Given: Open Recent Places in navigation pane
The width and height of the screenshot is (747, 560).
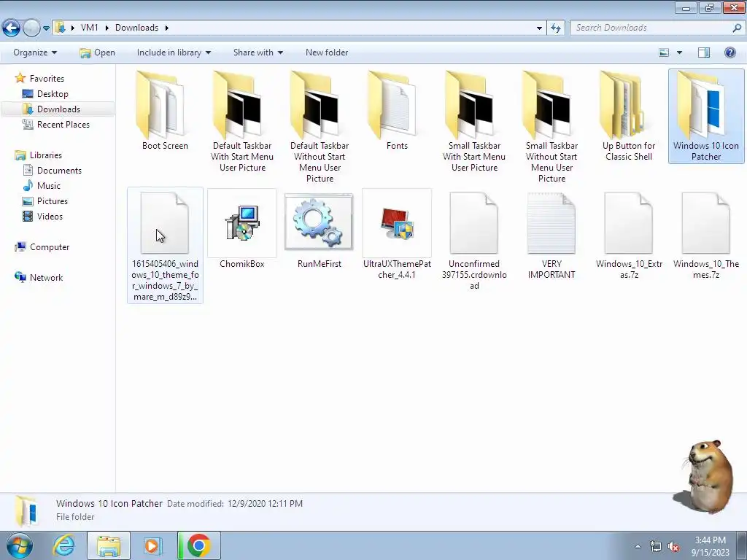Looking at the screenshot, I should pyautogui.click(x=63, y=124).
